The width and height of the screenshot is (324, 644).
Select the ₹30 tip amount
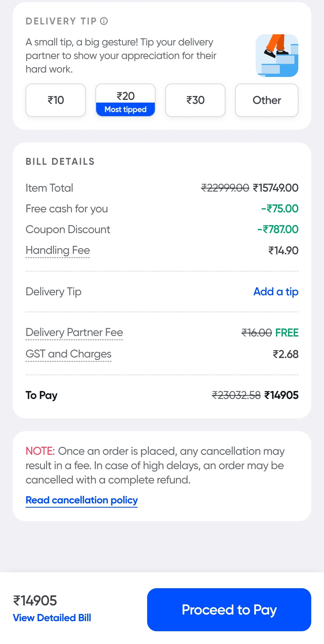pyautogui.click(x=195, y=100)
